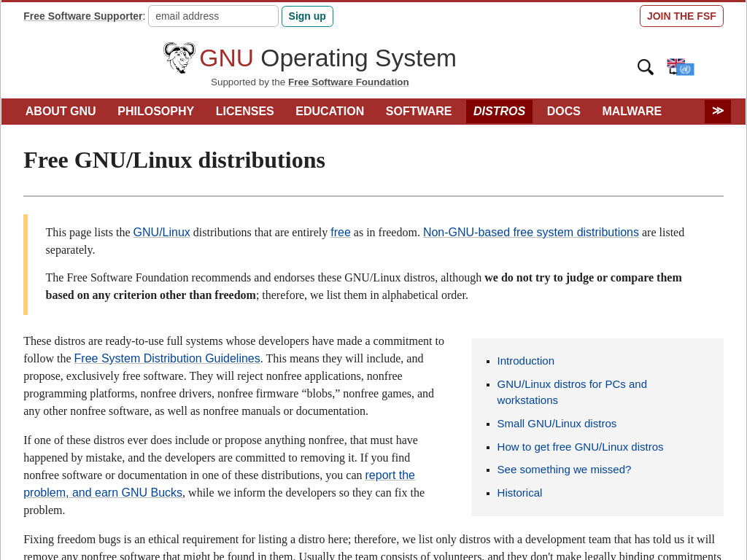Screen dimensions: 747x560
Task: Jump to See something we missed section
Action: 564,470
